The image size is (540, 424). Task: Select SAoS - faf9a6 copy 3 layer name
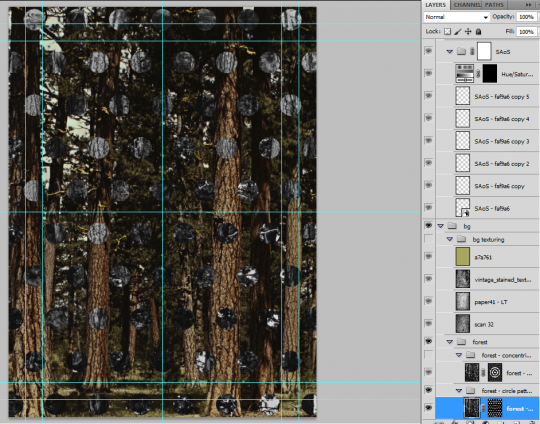[502, 142]
